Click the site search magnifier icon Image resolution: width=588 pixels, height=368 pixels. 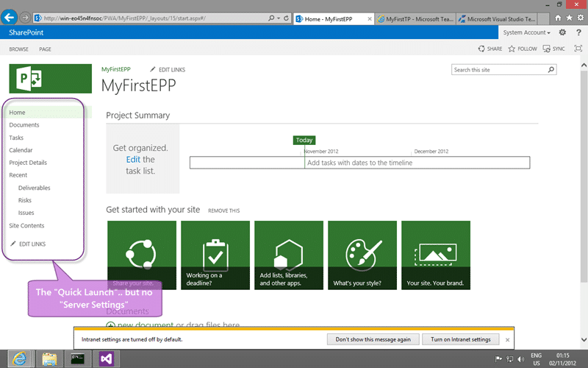[551, 69]
